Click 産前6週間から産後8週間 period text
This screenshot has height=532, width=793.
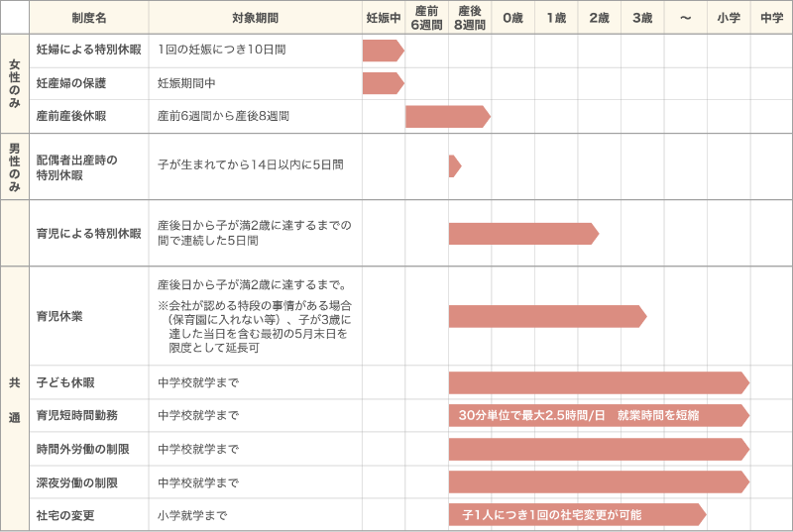click(x=223, y=116)
